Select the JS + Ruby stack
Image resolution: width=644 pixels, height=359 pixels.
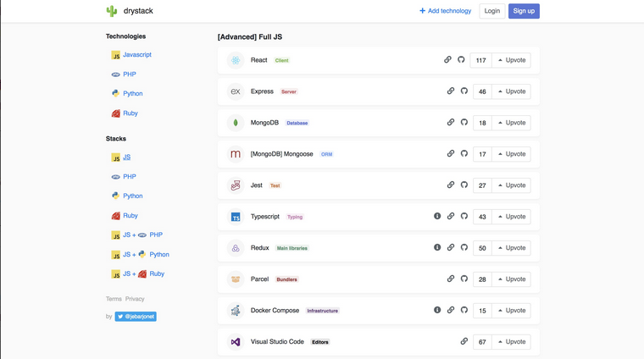point(138,273)
